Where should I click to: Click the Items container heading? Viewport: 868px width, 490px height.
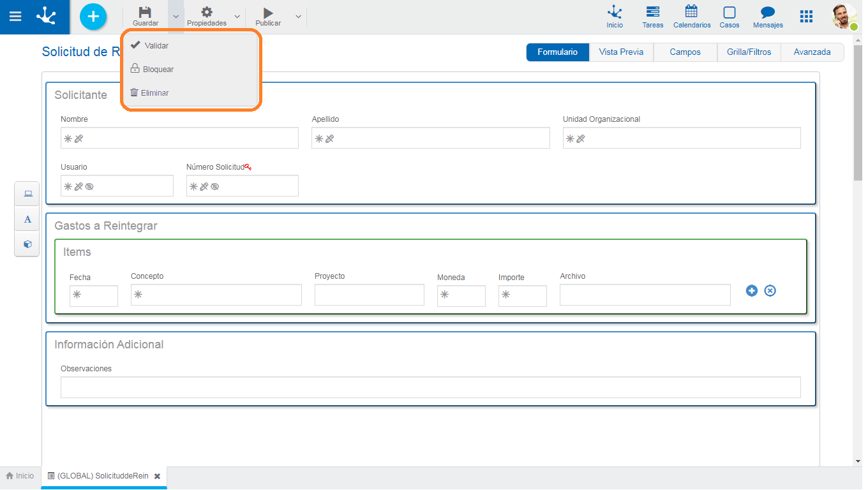(77, 252)
